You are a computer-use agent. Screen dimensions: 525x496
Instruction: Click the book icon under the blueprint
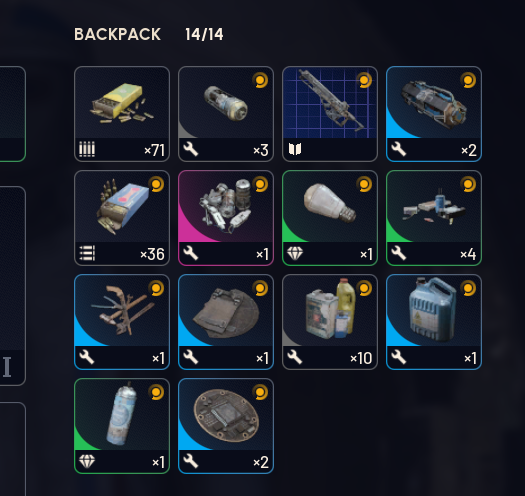[x=295, y=149]
